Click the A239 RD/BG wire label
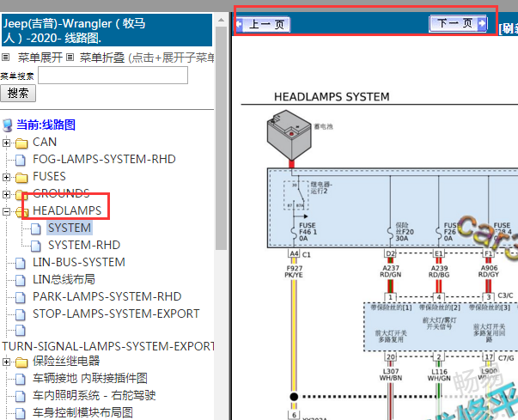The height and width of the screenshot is (420, 518). [x=439, y=271]
